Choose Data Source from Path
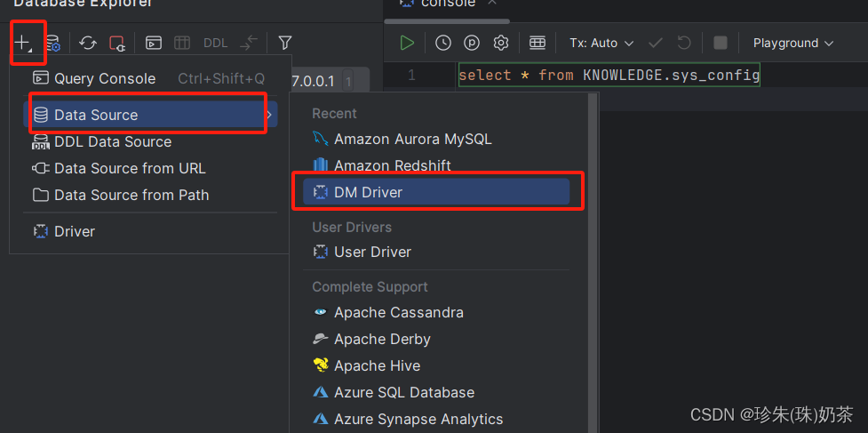Viewport: 868px width, 433px height. [150, 195]
